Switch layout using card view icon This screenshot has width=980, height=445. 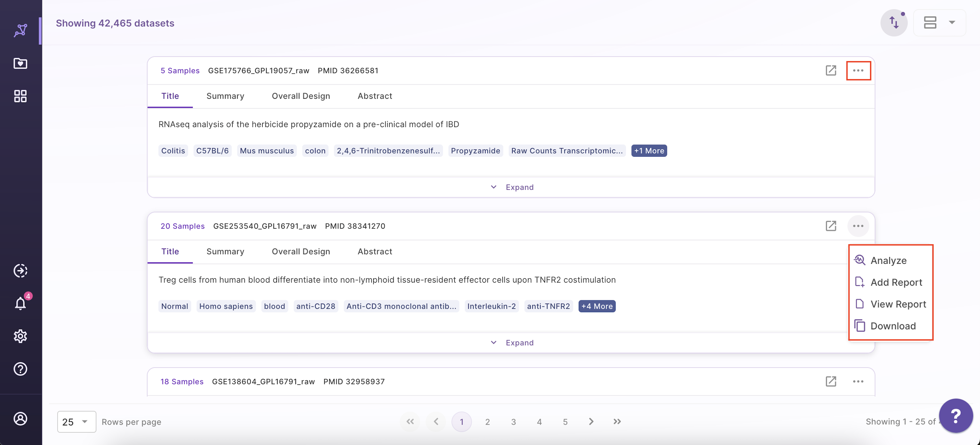pos(930,22)
